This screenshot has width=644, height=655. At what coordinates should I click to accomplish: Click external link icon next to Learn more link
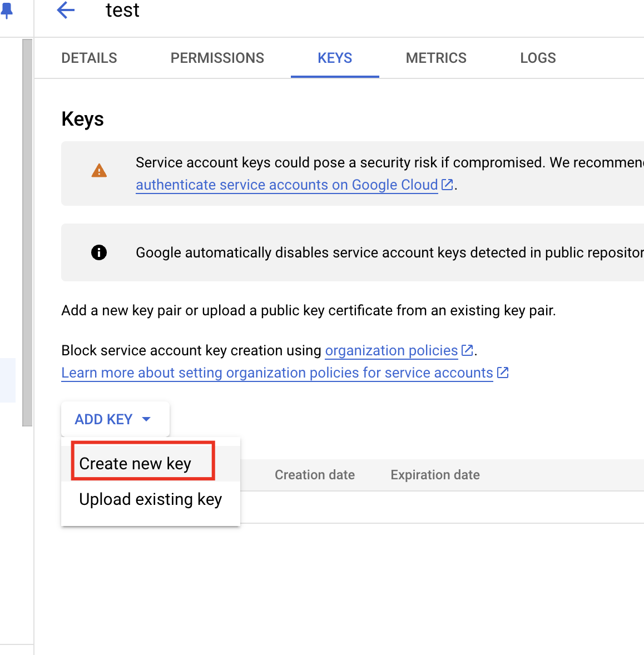coord(503,373)
